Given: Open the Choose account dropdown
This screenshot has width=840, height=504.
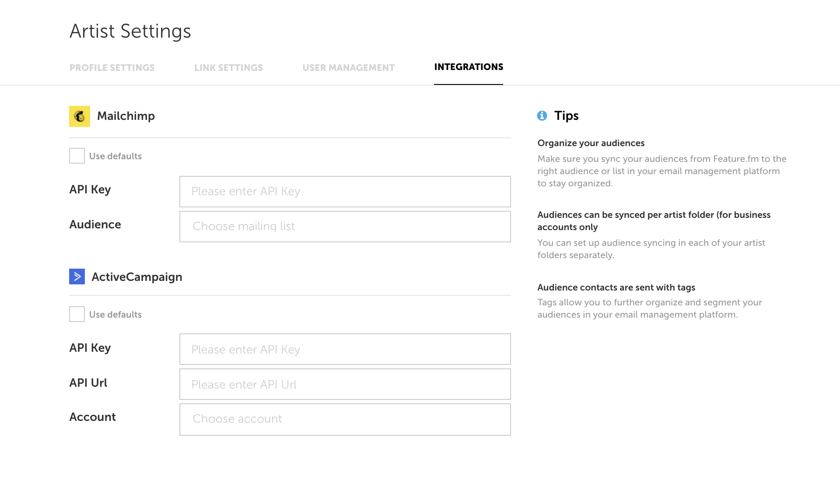Looking at the screenshot, I should [345, 420].
